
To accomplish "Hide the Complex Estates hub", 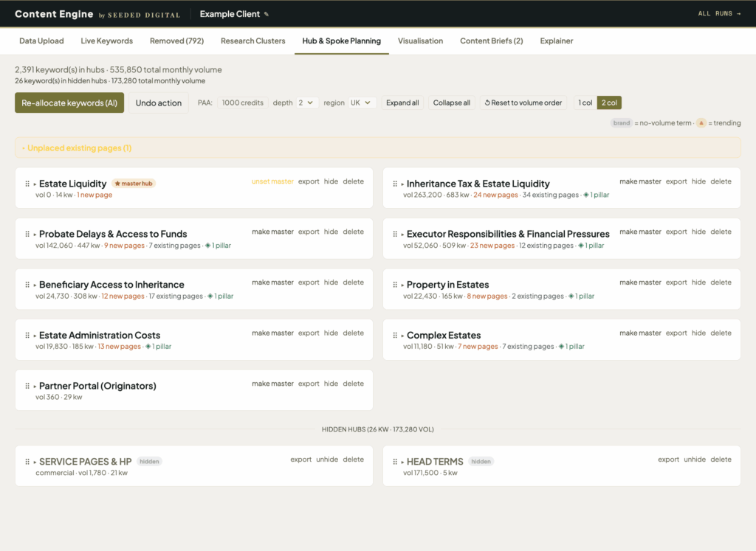I will [698, 333].
